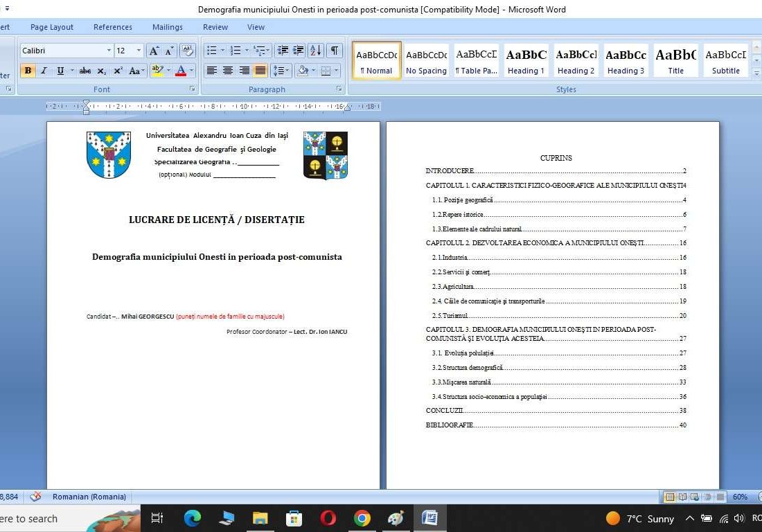Image resolution: width=762 pixels, height=532 pixels.
Task: Open Opera browser from the taskbar
Action: pyautogui.click(x=328, y=518)
